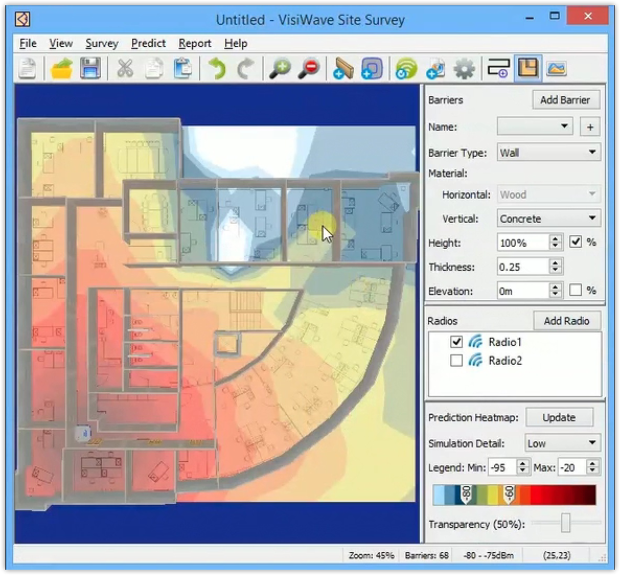The width and height of the screenshot is (620, 575).
Task: Click the plus button next to Name
Action: (590, 127)
